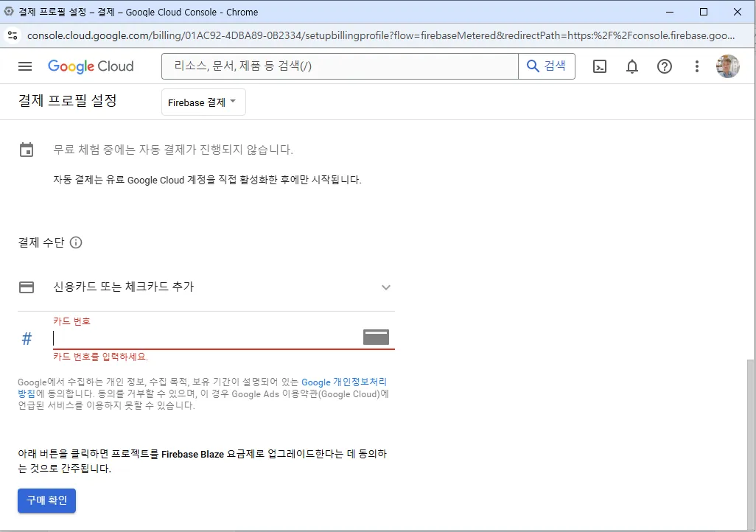
Task: Click the Google Cloud logo
Action: (91, 66)
